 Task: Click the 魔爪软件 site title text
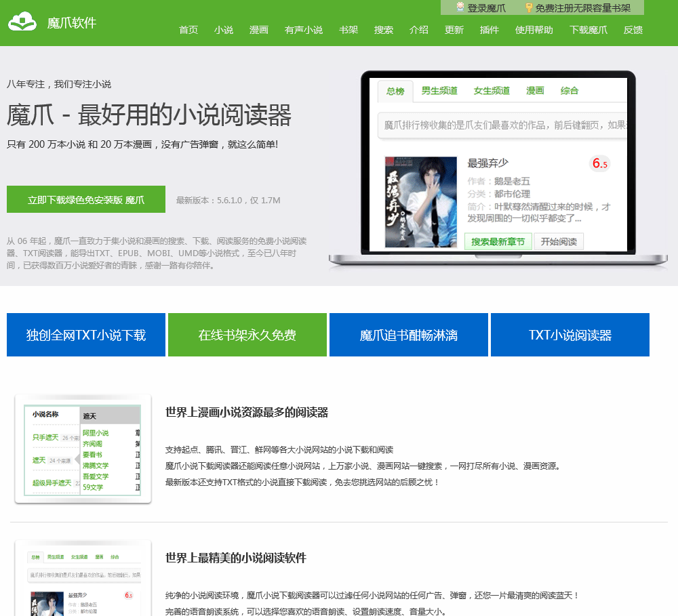72,22
